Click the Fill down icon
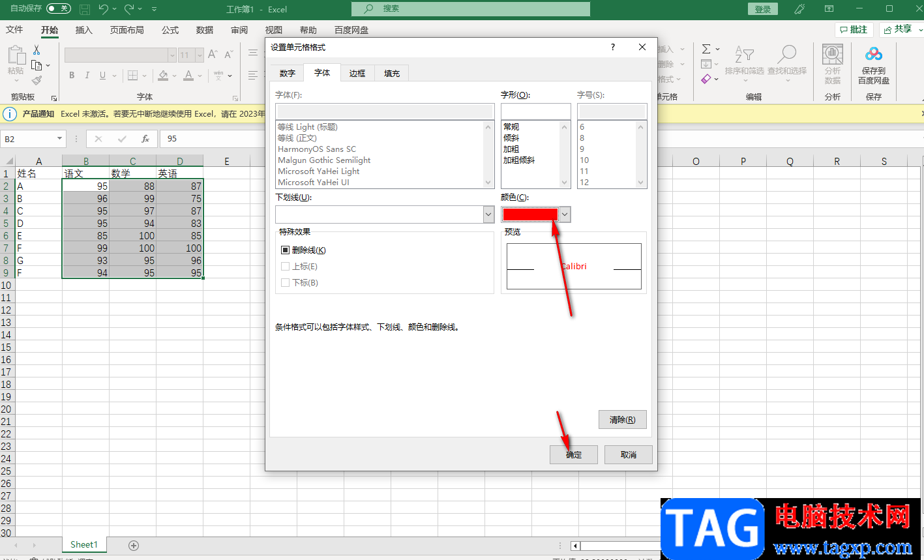Image resolution: width=924 pixels, height=560 pixels. [706, 64]
